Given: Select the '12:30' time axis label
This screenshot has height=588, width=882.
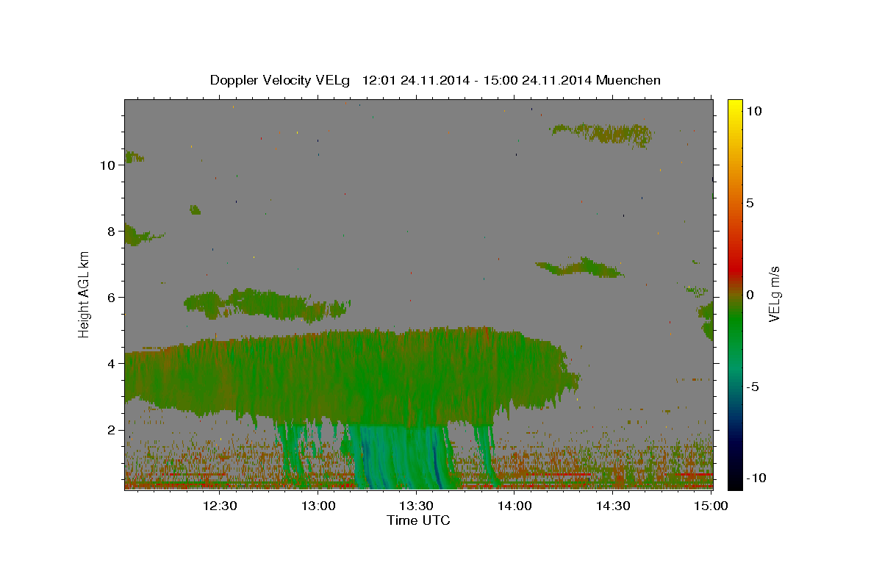Looking at the screenshot, I should point(220,506).
